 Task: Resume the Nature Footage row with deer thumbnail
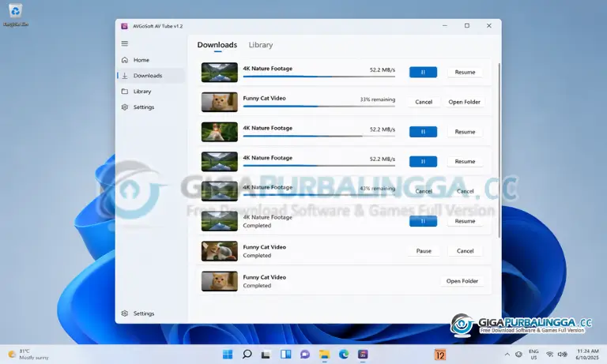click(x=465, y=132)
